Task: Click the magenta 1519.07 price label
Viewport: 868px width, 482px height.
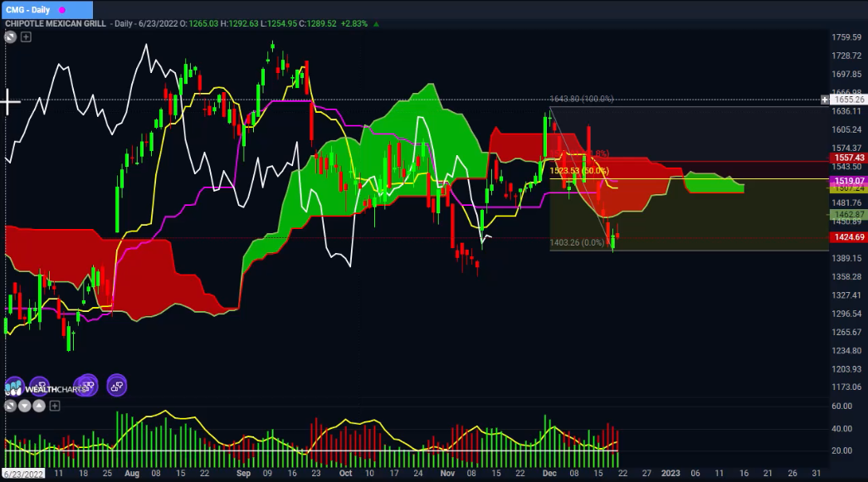Action: pyautogui.click(x=849, y=181)
